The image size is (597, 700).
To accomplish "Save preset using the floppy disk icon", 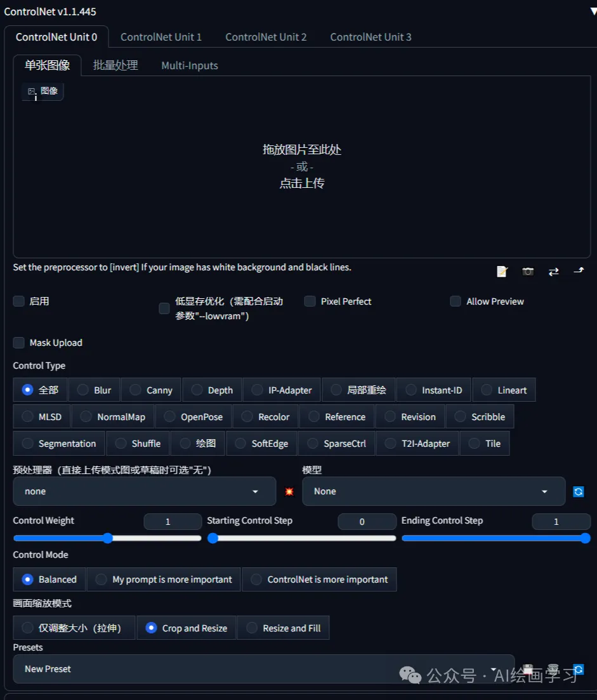I will coord(527,668).
